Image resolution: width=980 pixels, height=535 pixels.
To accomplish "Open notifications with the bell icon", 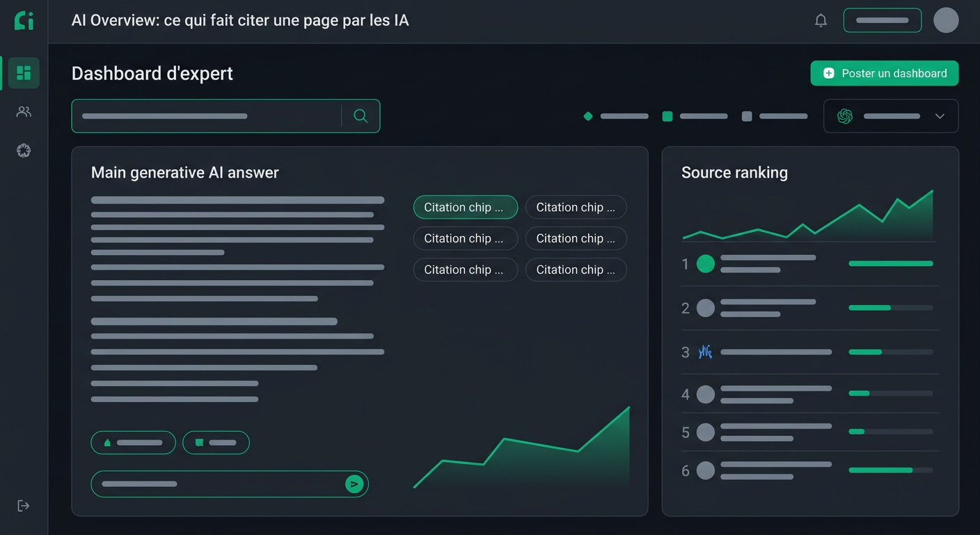I will [821, 21].
